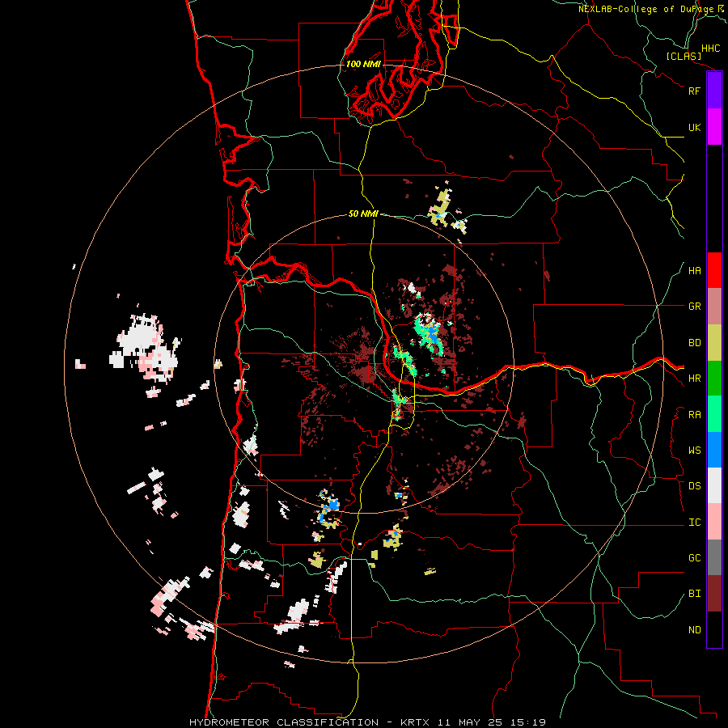The image size is (728, 728).
Task: Click the 'ND' legend label
Action: (x=694, y=630)
